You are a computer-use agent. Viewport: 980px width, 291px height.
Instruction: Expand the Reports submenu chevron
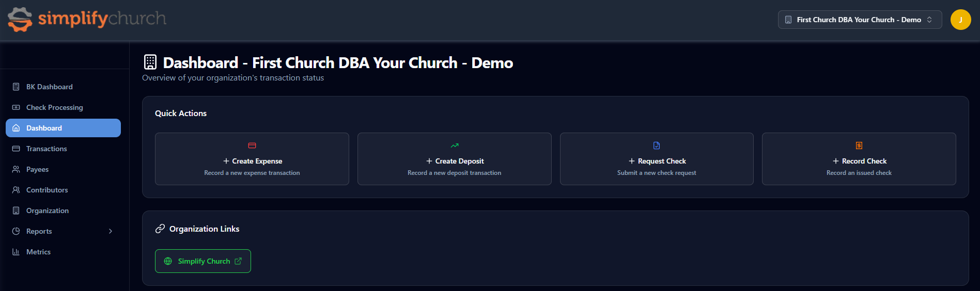[x=110, y=231]
